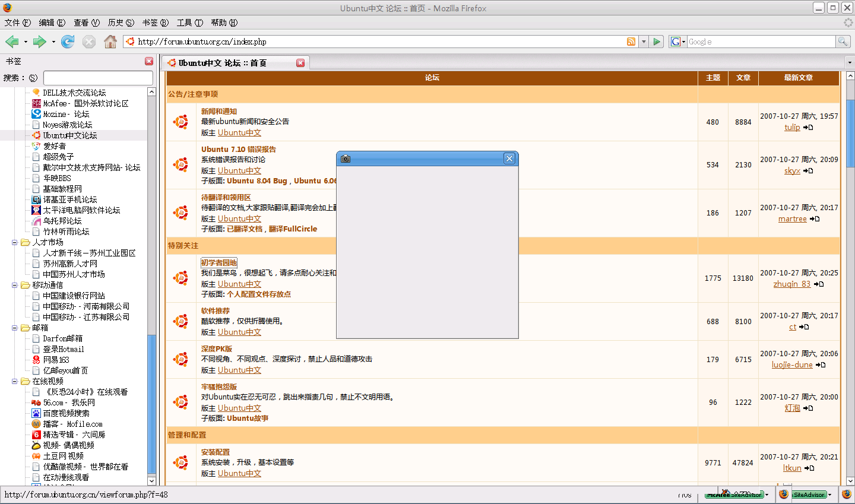The image size is (855, 504).
Task: Click the camera icon in the popup titlebar
Action: pos(346,159)
